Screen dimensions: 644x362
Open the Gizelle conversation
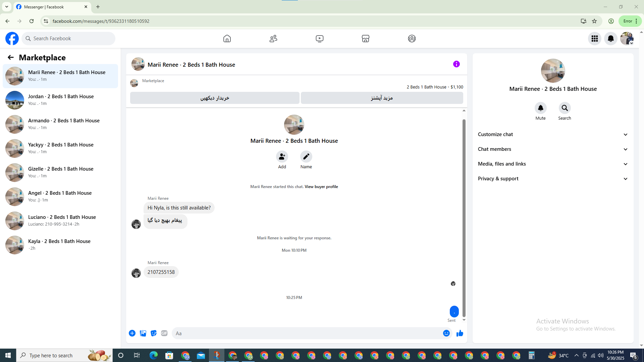(x=60, y=173)
